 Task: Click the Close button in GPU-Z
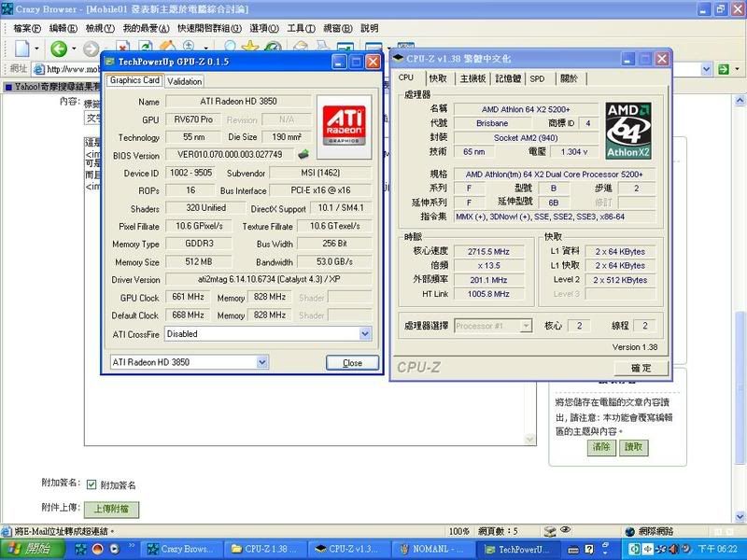[x=352, y=363]
